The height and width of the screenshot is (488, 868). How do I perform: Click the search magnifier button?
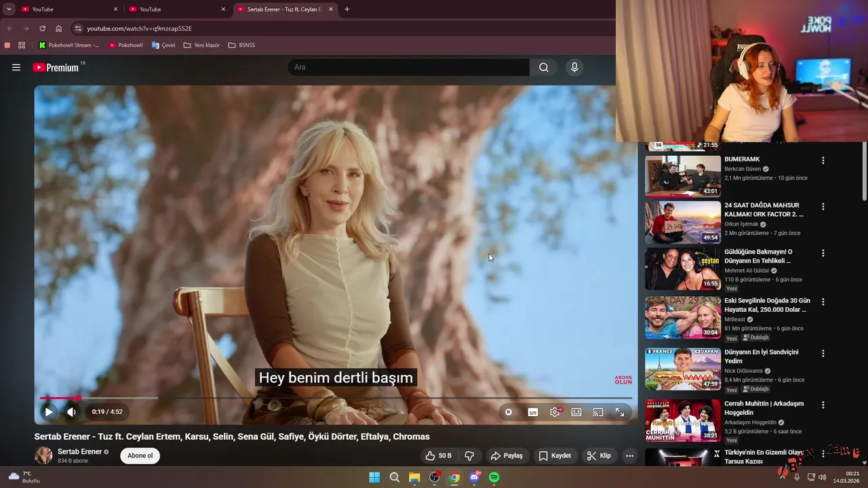544,67
